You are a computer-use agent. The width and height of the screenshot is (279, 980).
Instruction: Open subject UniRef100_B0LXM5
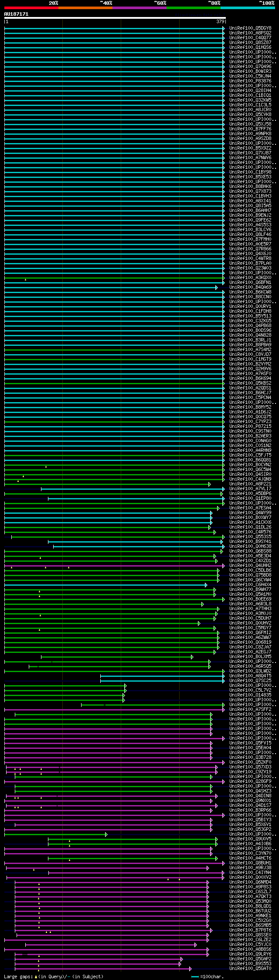pyautogui.click(x=250, y=657)
